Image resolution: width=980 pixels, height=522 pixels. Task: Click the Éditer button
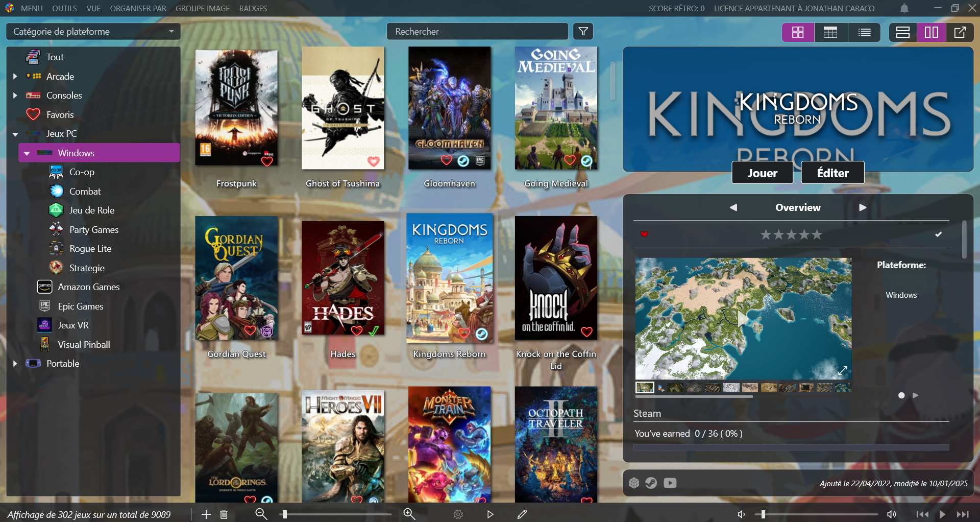click(832, 173)
